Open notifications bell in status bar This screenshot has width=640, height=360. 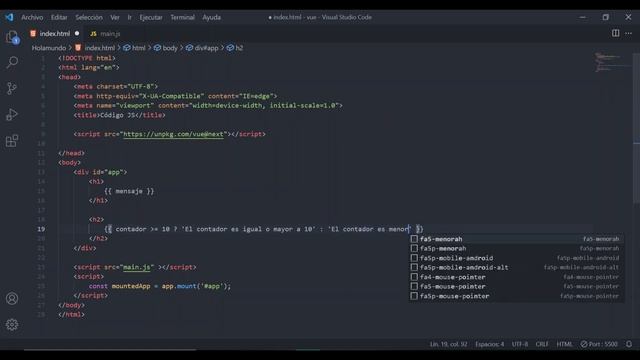point(629,344)
